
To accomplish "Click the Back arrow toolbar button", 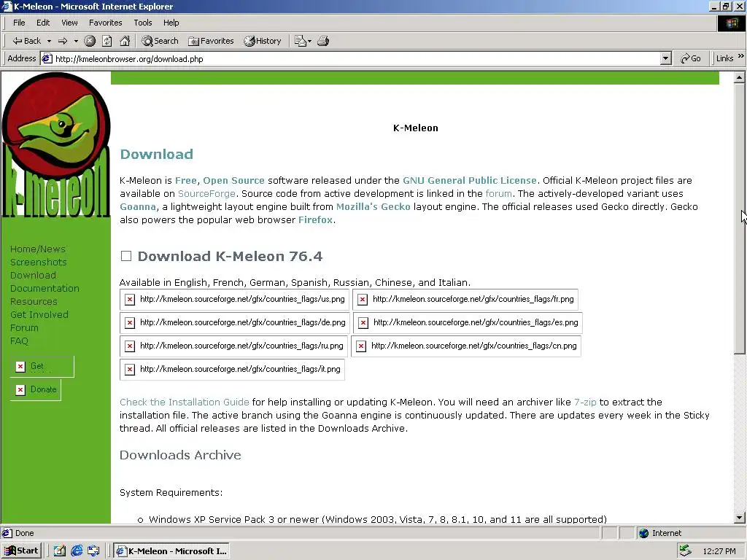I will point(26,41).
